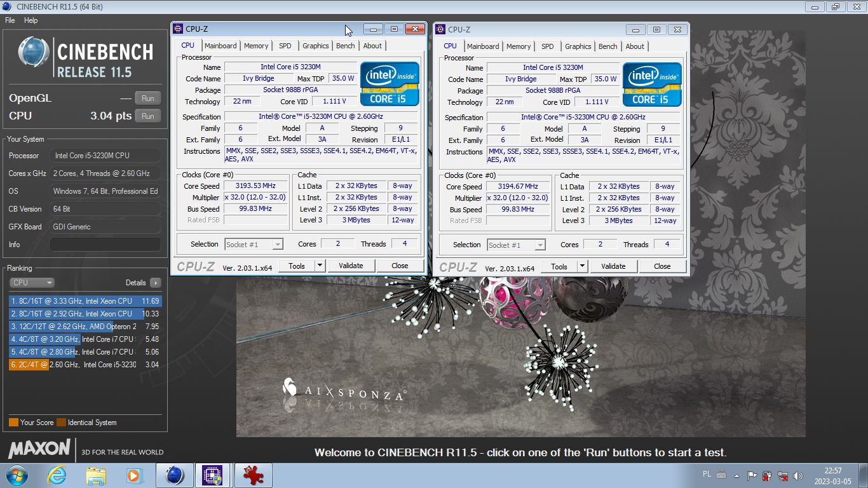Run the OpenGL benchmark
Viewport: 868px width, 488px height.
[x=147, y=98]
